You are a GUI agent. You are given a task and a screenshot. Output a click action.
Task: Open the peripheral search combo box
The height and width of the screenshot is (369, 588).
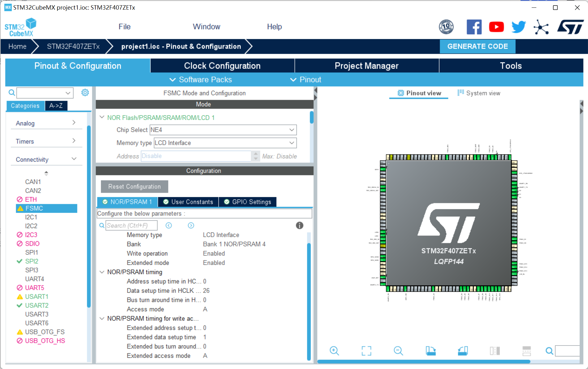pyautogui.click(x=45, y=93)
